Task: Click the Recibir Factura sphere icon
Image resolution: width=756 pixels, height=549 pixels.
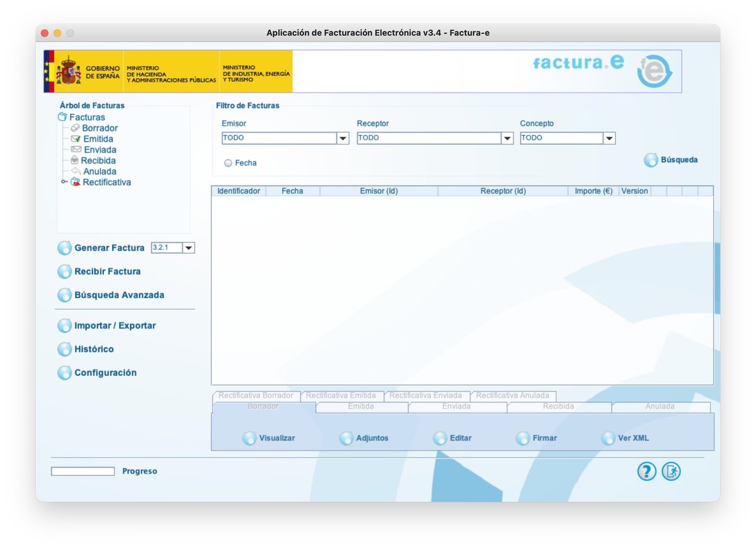Action: [64, 271]
